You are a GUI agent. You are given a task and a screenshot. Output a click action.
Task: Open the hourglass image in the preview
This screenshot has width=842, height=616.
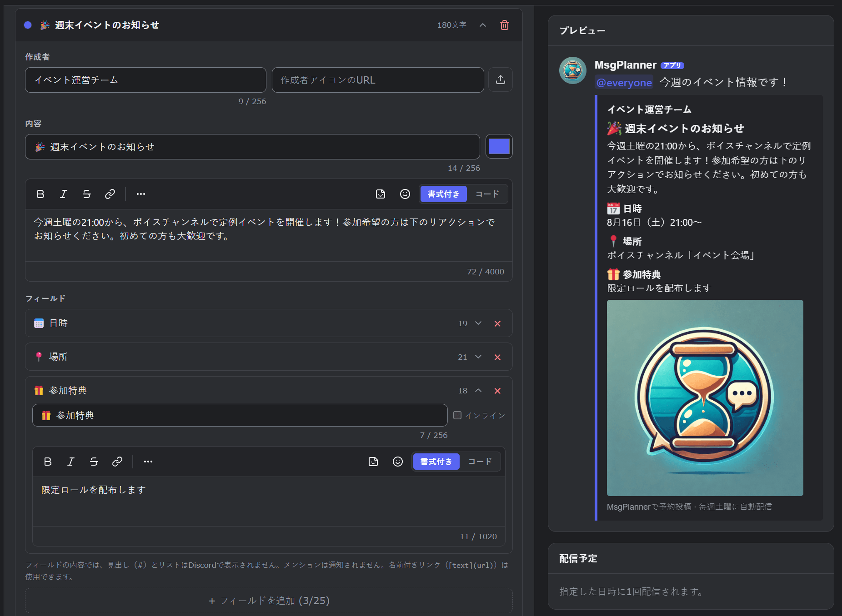tap(705, 397)
